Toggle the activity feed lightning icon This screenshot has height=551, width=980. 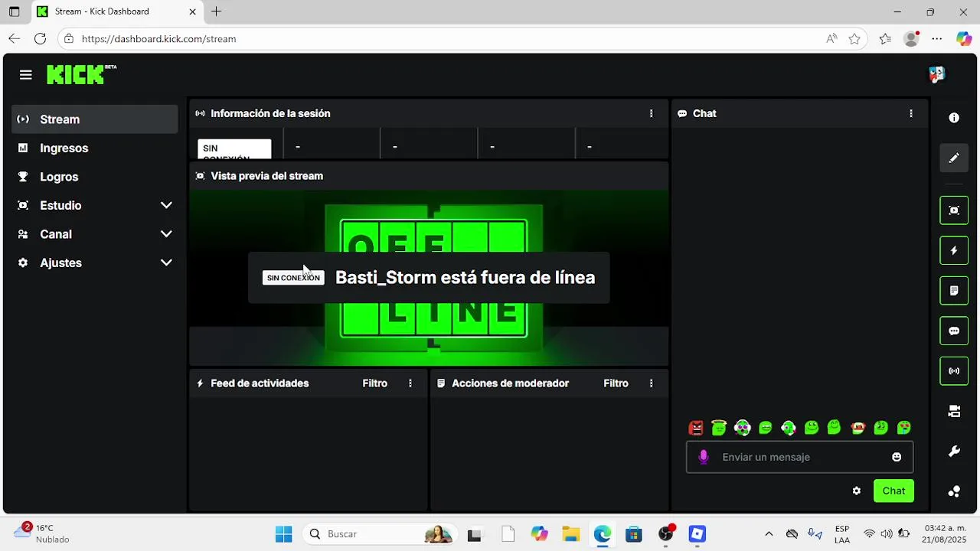(x=954, y=250)
